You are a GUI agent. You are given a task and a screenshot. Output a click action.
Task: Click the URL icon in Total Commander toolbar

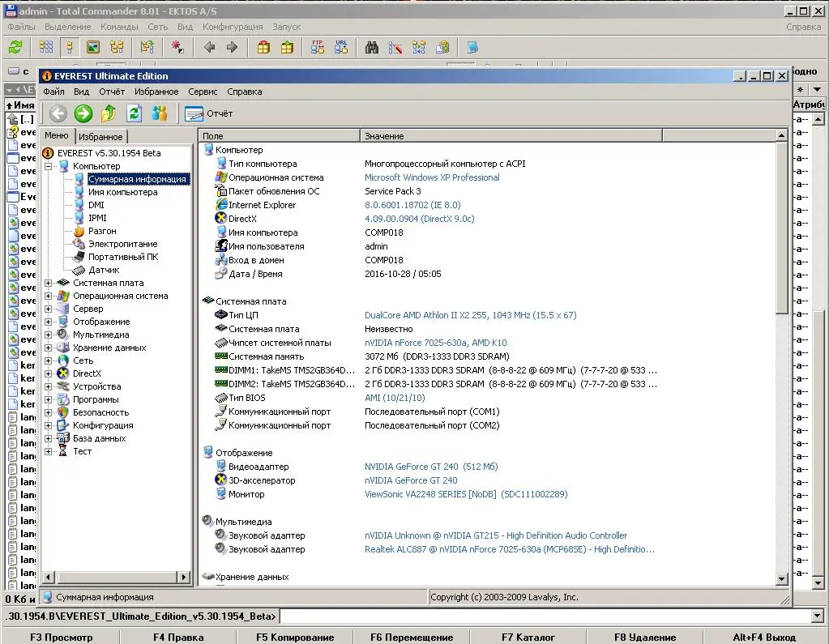(341, 48)
